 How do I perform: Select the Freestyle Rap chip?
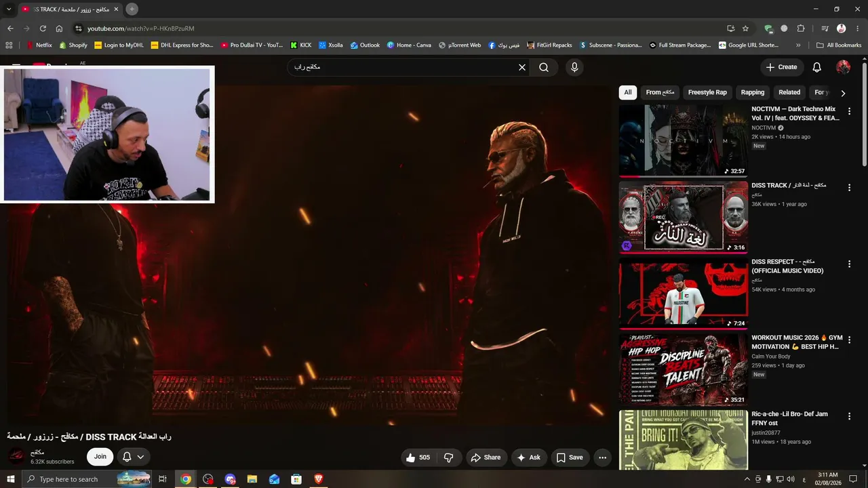tap(707, 92)
